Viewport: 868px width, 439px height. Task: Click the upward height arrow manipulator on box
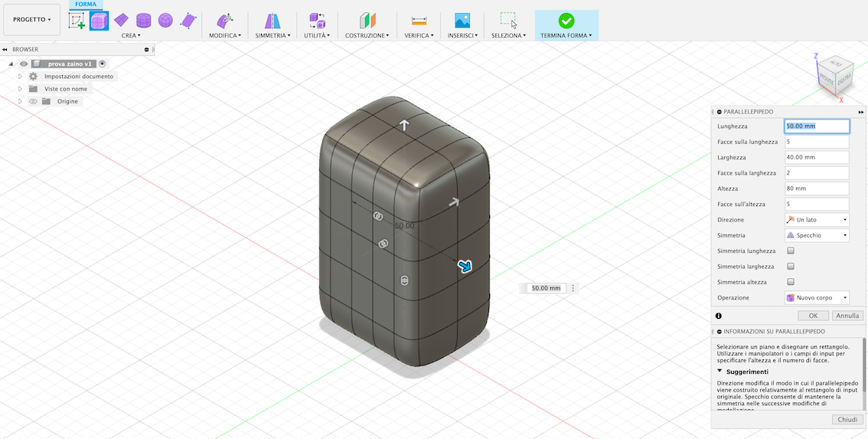tap(405, 126)
